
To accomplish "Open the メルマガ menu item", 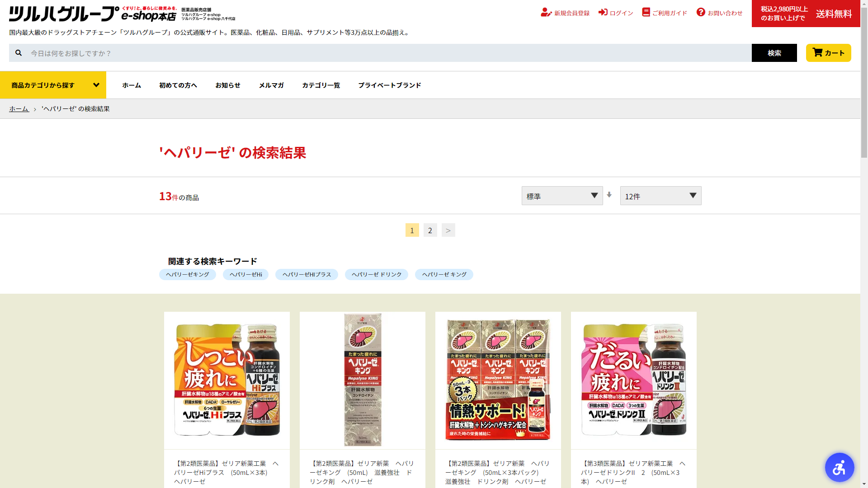I will click(271, 85).
